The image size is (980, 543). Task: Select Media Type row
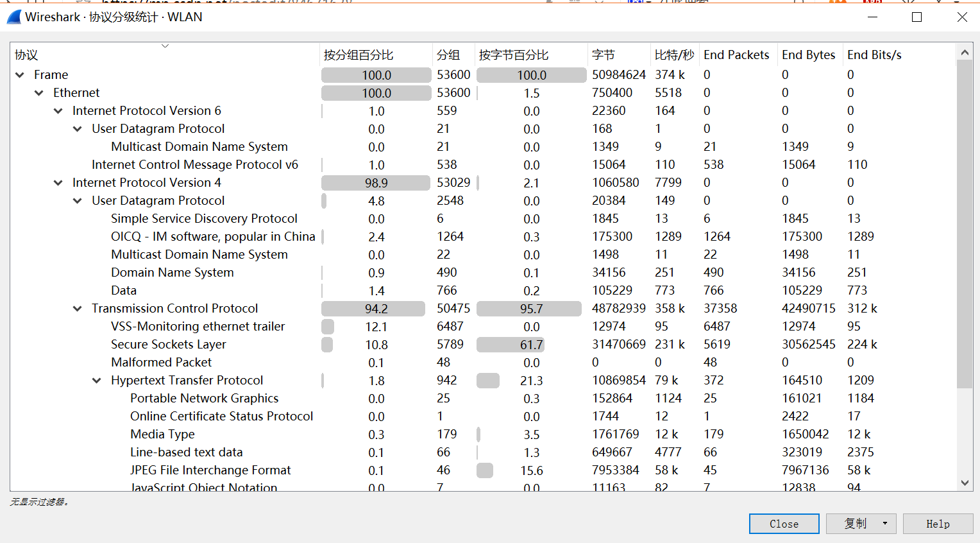483,435
